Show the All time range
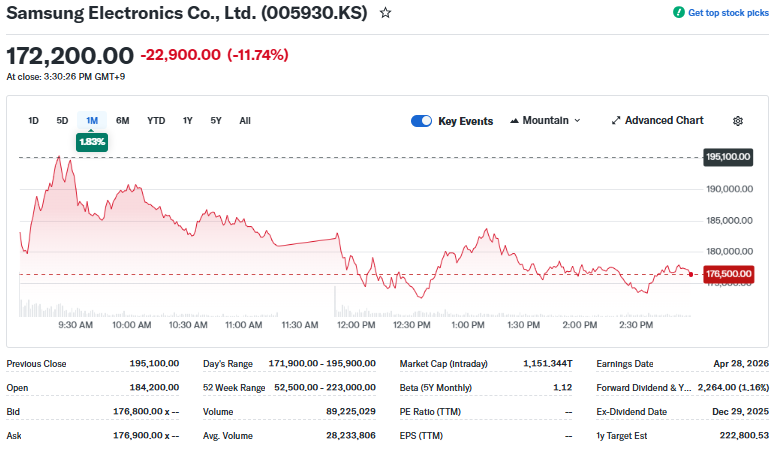The width and height of the screenshot is (782, 456). click(x=245, y=121)
